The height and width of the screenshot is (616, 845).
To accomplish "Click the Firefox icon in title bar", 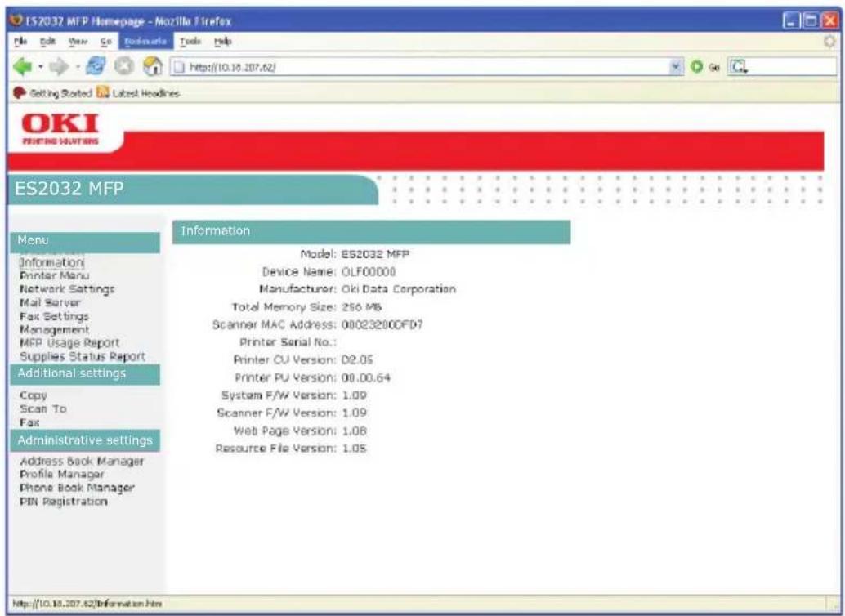I will point(17,21).
